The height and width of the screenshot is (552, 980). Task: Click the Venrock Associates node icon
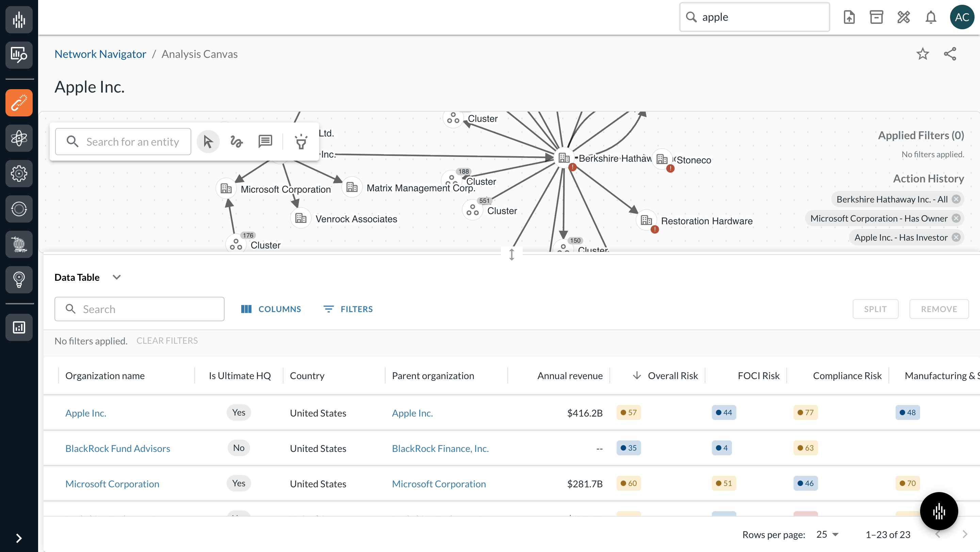coord(300,218)
